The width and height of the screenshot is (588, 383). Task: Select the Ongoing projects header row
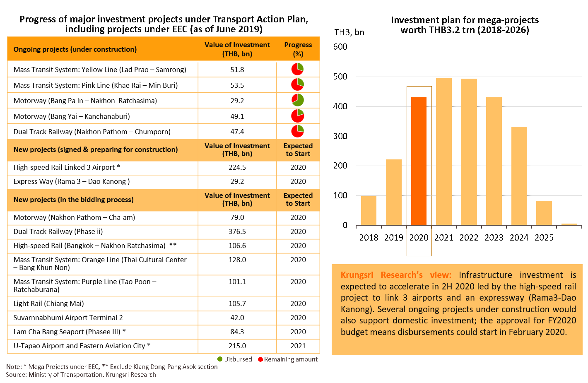(75, 49)
